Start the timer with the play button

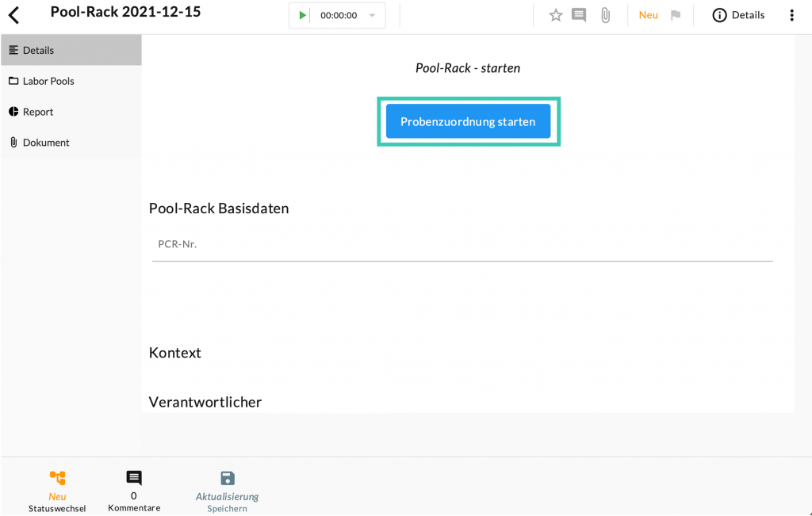302,15
